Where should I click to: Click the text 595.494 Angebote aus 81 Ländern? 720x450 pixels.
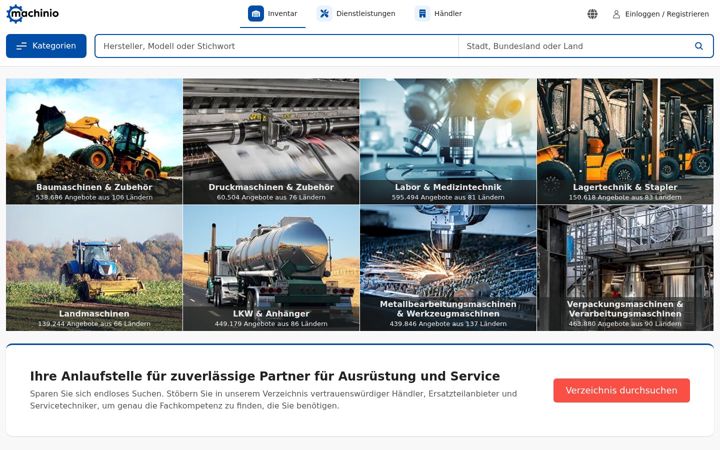pyautogui.click(x=448, y=197)
